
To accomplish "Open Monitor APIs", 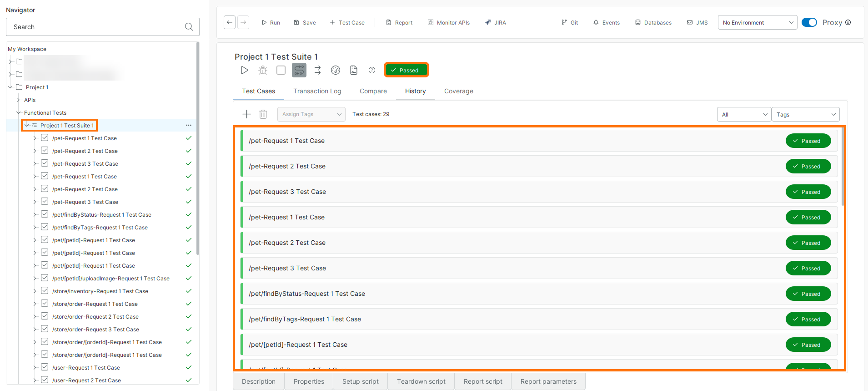I will click(449, 22).
